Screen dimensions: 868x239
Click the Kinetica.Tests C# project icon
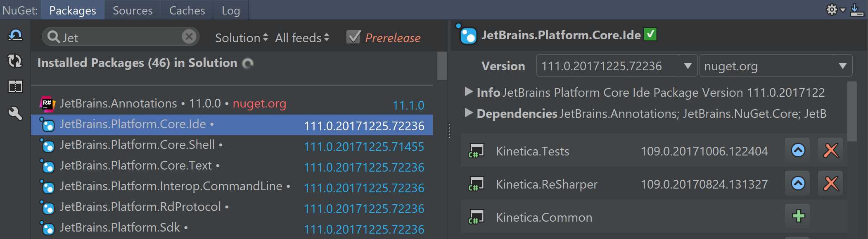[476, 151]
